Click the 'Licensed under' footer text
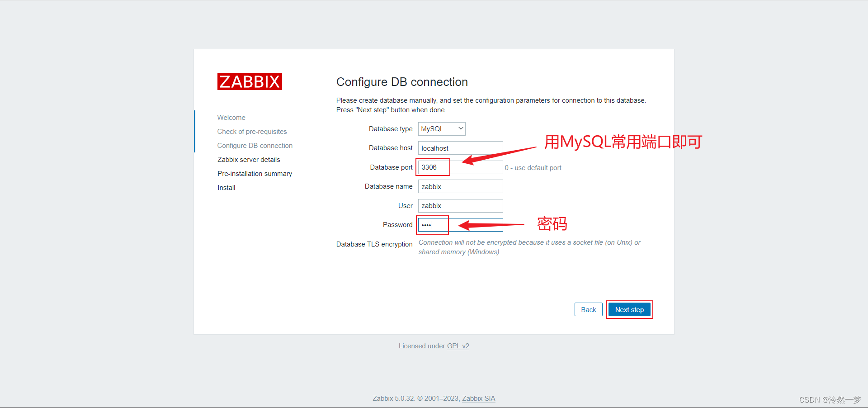 (422, 346)
